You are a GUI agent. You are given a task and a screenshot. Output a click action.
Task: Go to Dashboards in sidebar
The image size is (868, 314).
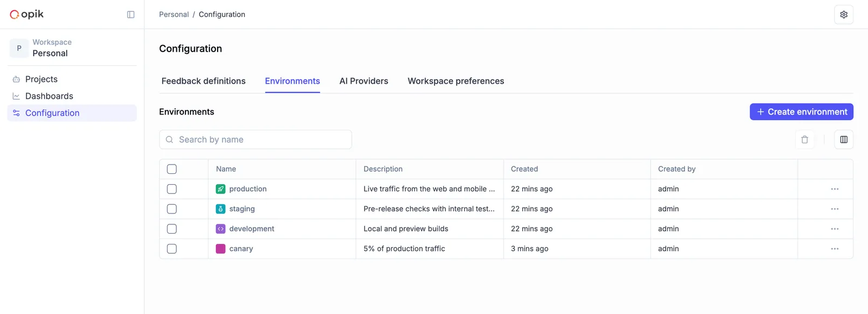(x=72, y=96)
